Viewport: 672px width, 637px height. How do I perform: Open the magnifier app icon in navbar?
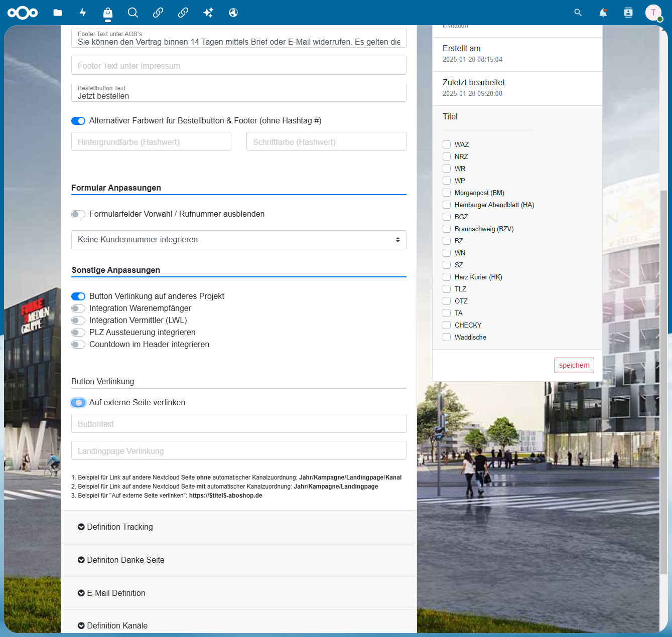[133, 13]
